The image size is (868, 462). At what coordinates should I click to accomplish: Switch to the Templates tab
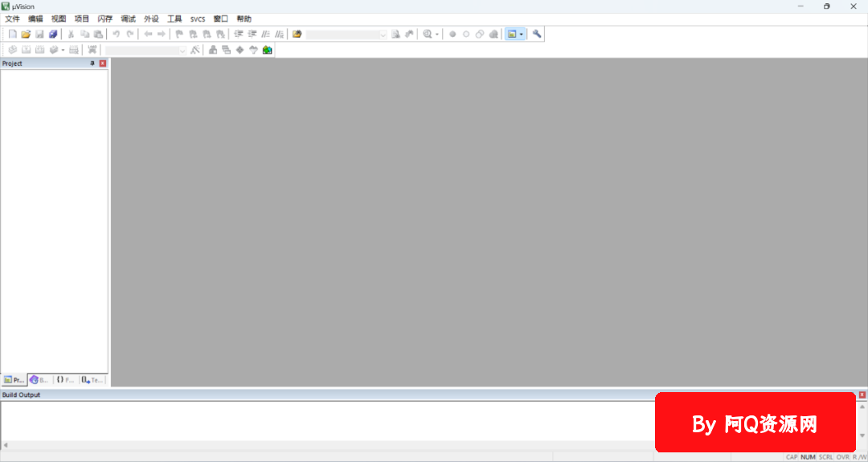coord(92,379)
